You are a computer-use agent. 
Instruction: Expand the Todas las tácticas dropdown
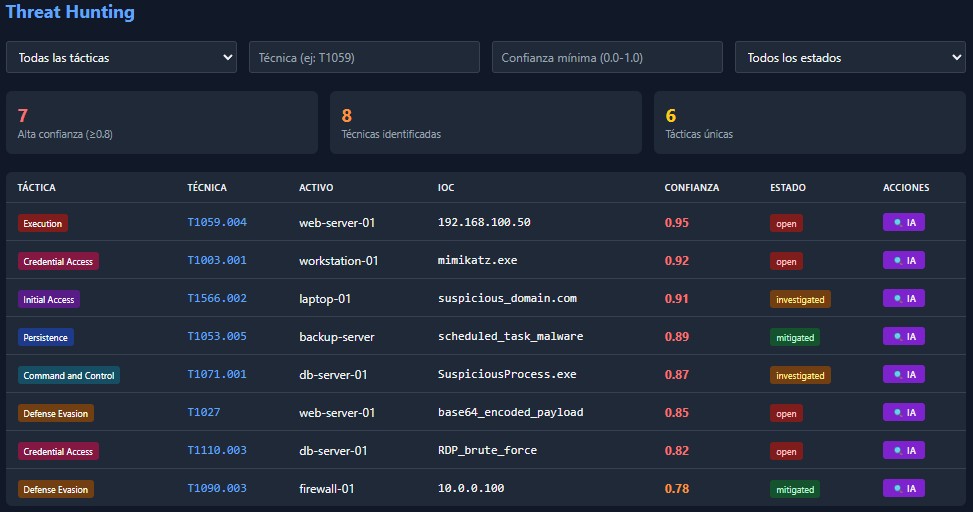pos(121,57)
